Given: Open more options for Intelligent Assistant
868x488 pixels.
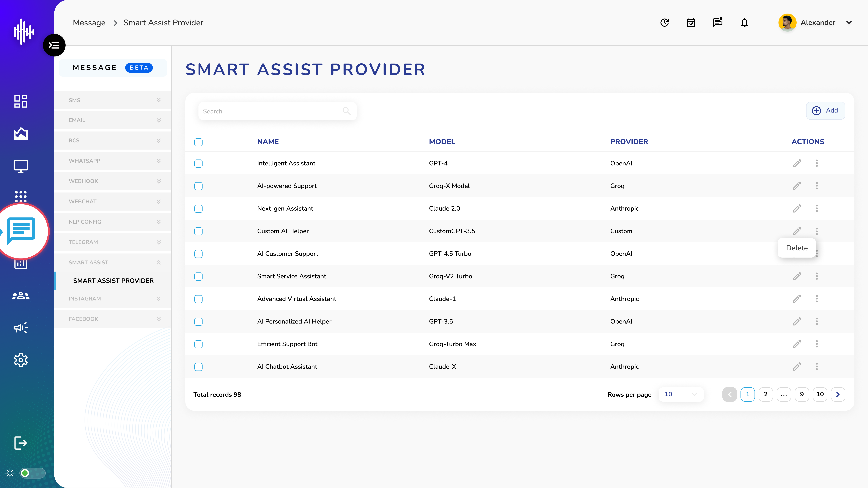Looking at the screenshot, I should 817,163.
